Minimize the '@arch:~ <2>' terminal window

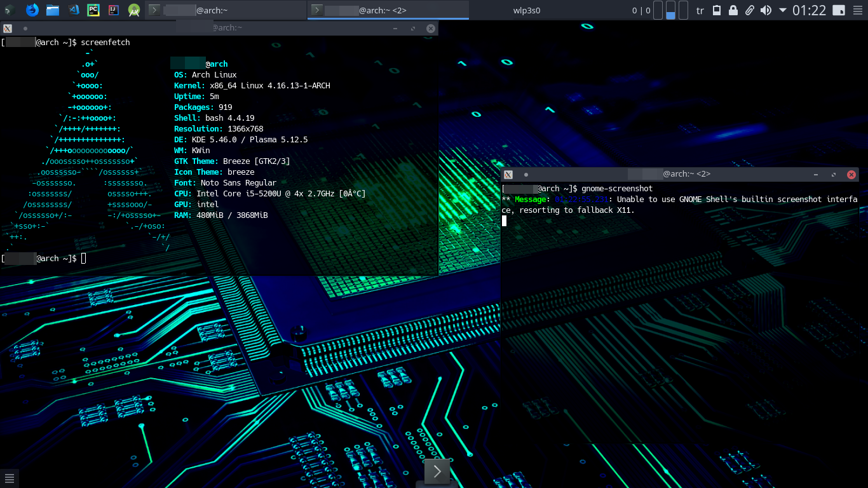point(816,175)
